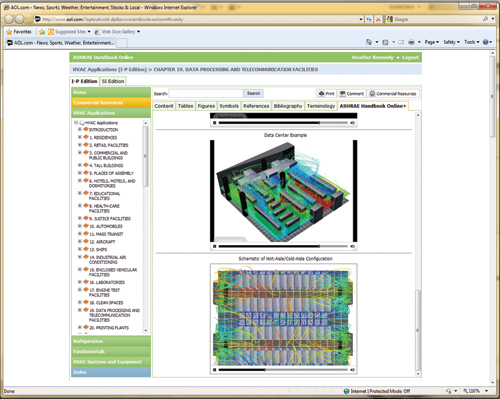Image resolution: width=500 pixels, height=399 pixels.
Task: Open the Safety dropdown menu
Action: tap(451, 42)
